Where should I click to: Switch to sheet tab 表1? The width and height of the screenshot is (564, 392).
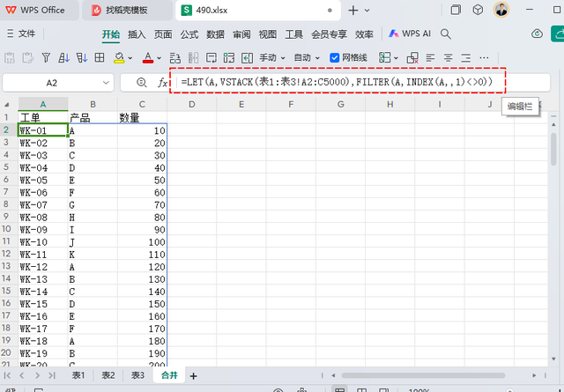tap(78, 375)
